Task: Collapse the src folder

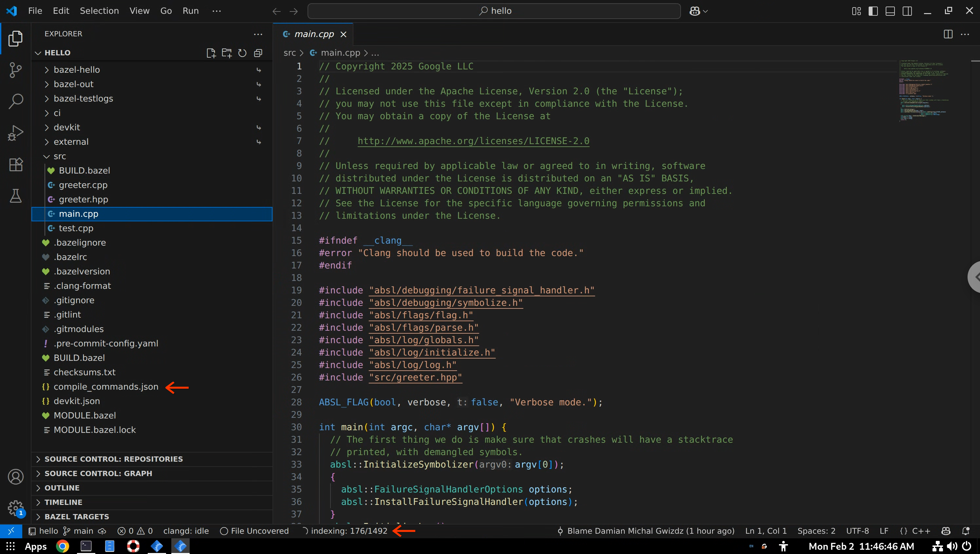Action: 151,157
